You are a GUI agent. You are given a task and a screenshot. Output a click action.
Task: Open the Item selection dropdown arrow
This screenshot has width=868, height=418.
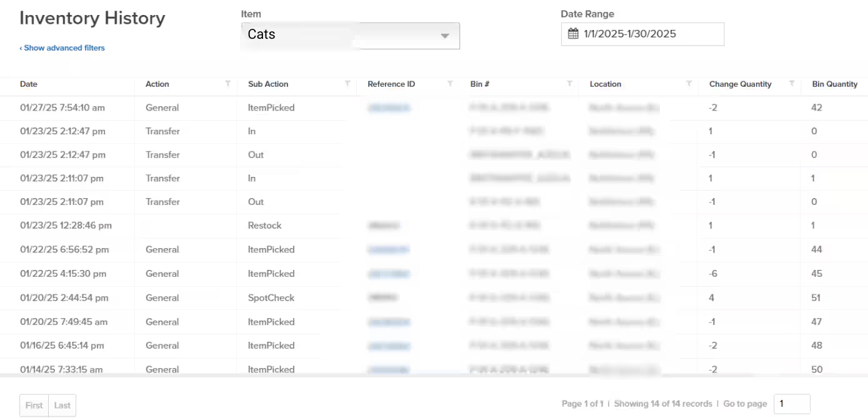tap(445, 36)
